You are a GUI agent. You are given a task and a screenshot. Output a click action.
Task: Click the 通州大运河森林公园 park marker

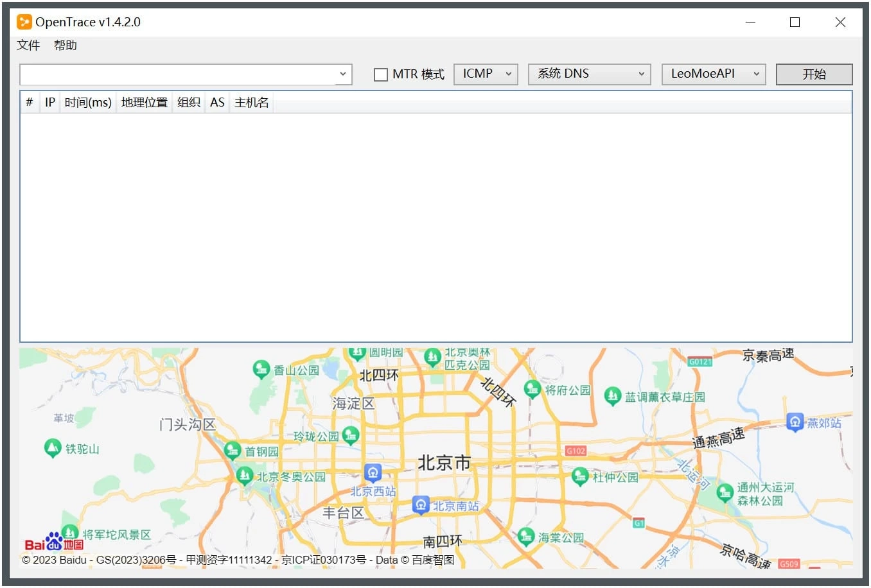pos(725,492)
